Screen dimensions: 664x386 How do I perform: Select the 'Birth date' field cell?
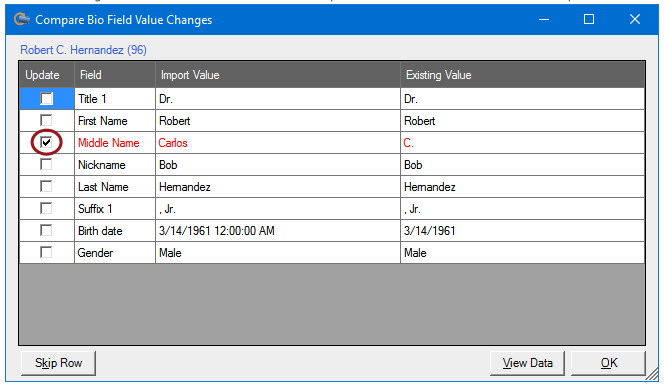click(x=115, y=231)
